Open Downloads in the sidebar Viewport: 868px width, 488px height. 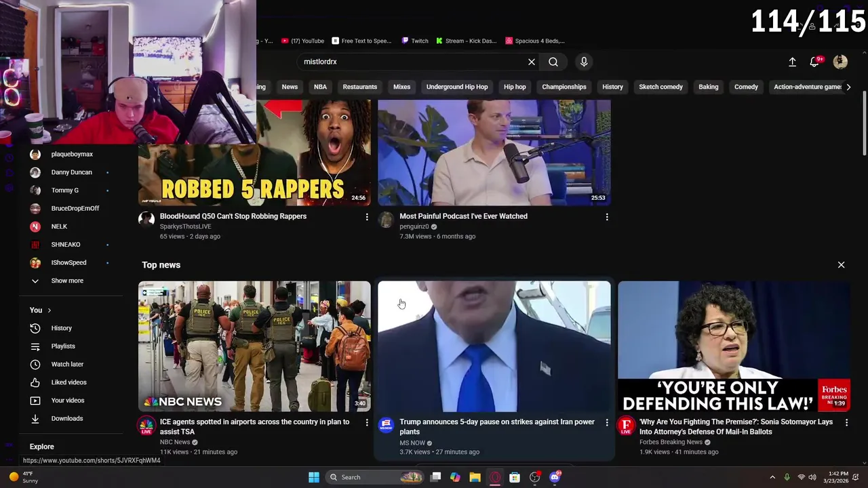tap(67, 419)
